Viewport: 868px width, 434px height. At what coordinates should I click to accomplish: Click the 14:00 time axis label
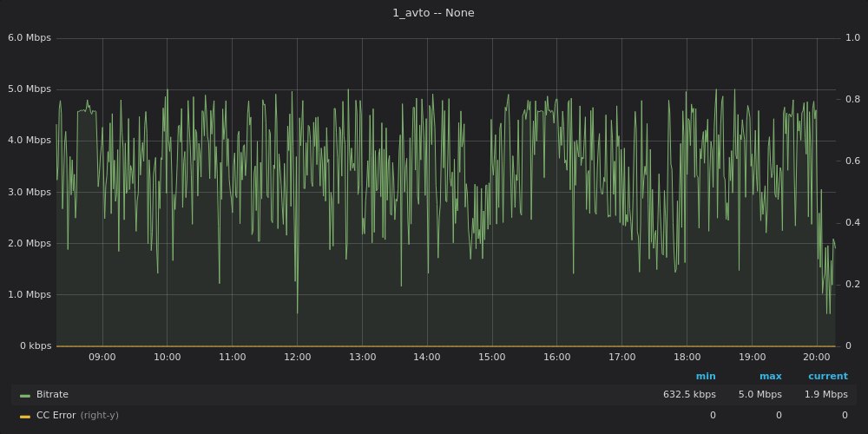tap(427, 357)
